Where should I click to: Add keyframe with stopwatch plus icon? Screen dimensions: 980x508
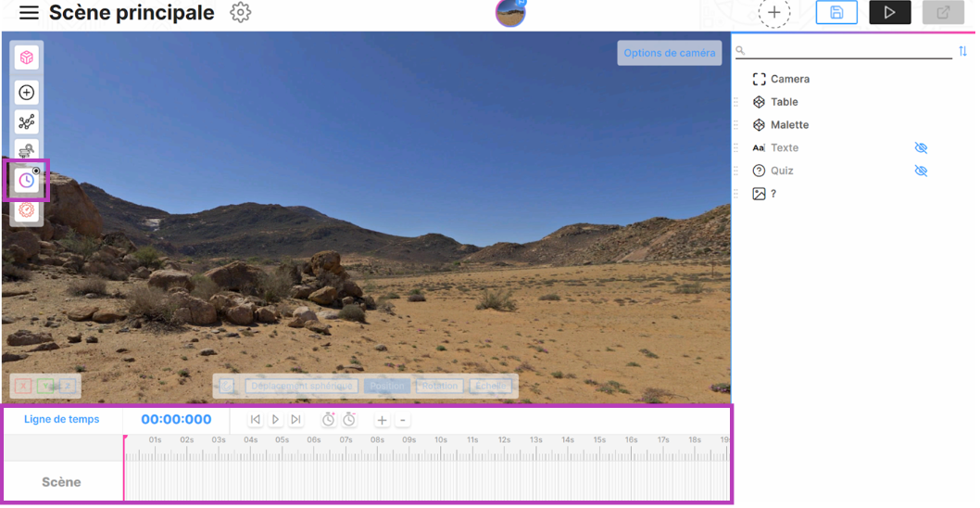329,420
